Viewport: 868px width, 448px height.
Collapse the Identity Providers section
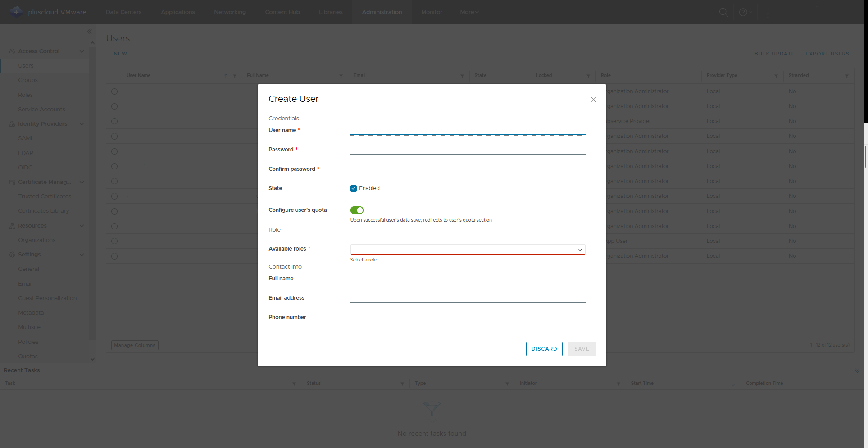coord(82,124)
